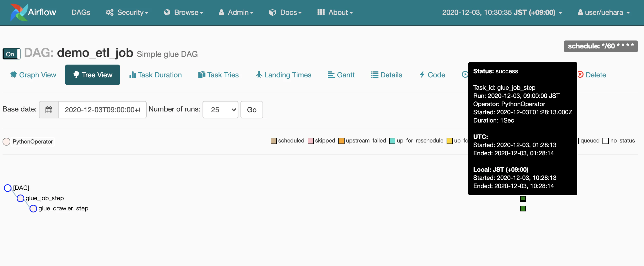Open the Gantt chart view
This screenshot has width=644, height=266.
pyautogui.click(x=341, y=75)
